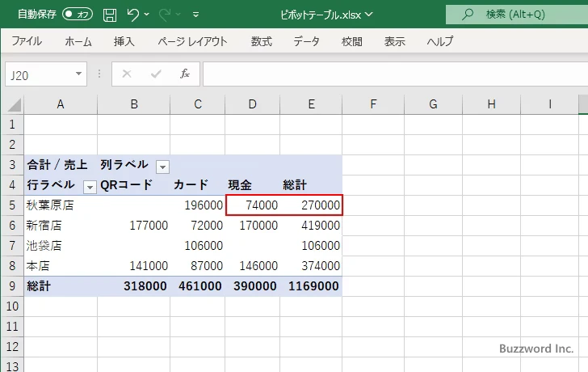Click the Save icon in title bar
Screen dimensions: 588x372
click(x=110, y=15)
